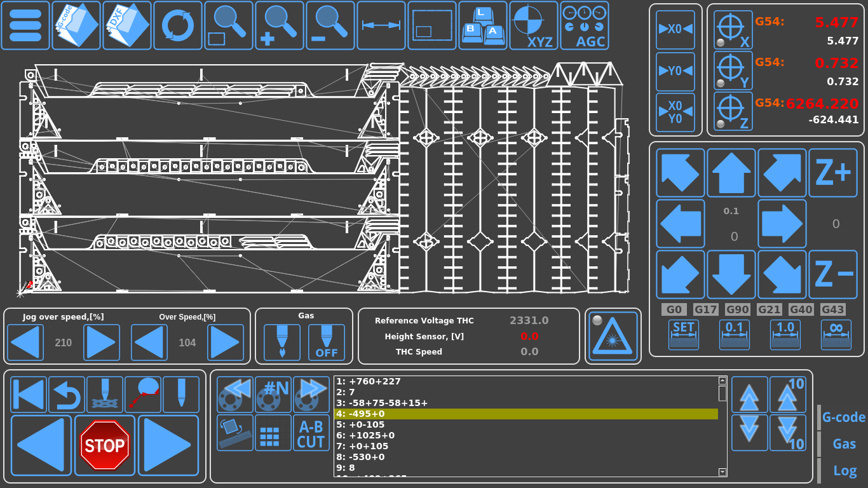Jump to a program line with #N
Image resolution: width=868 pixels, height=488 pixels.
[x=273, y=394]
